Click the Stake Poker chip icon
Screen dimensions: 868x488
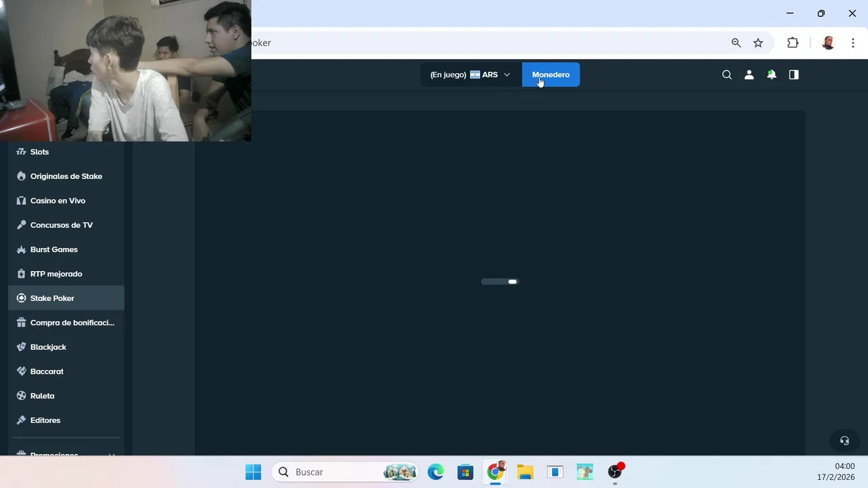point(21,298)
